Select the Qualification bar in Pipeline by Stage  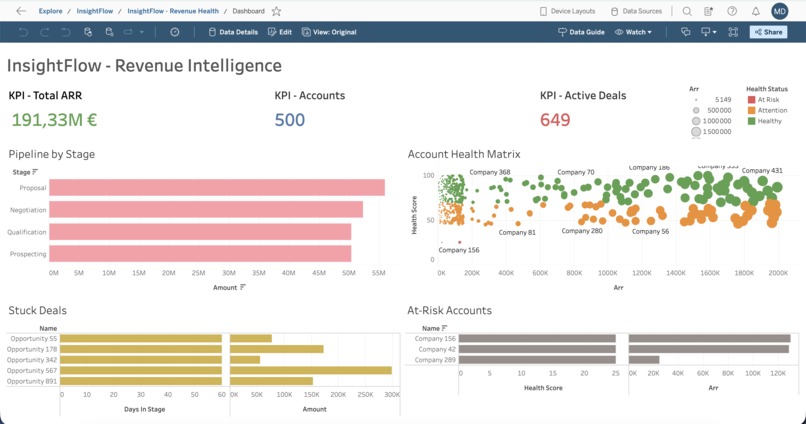200,232
